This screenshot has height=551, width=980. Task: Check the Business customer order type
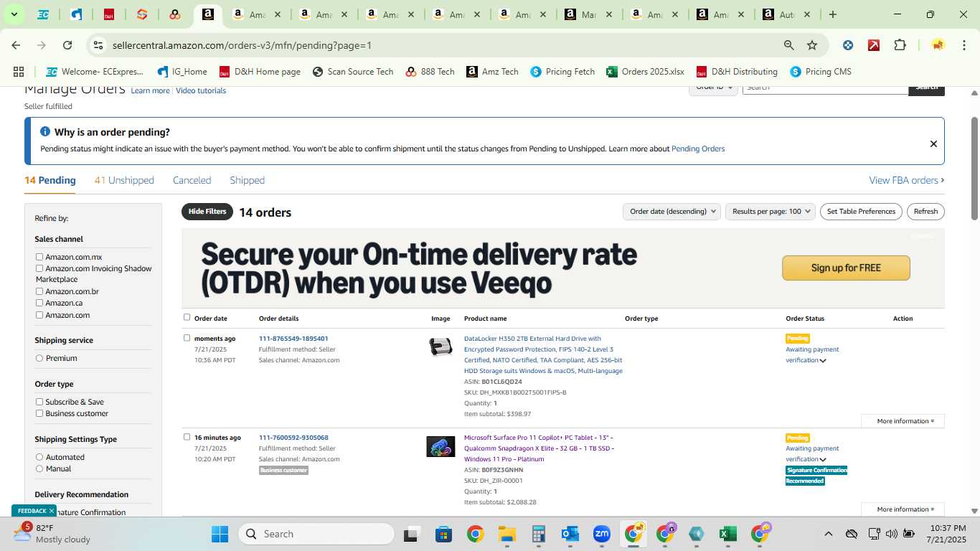point(39,413)
